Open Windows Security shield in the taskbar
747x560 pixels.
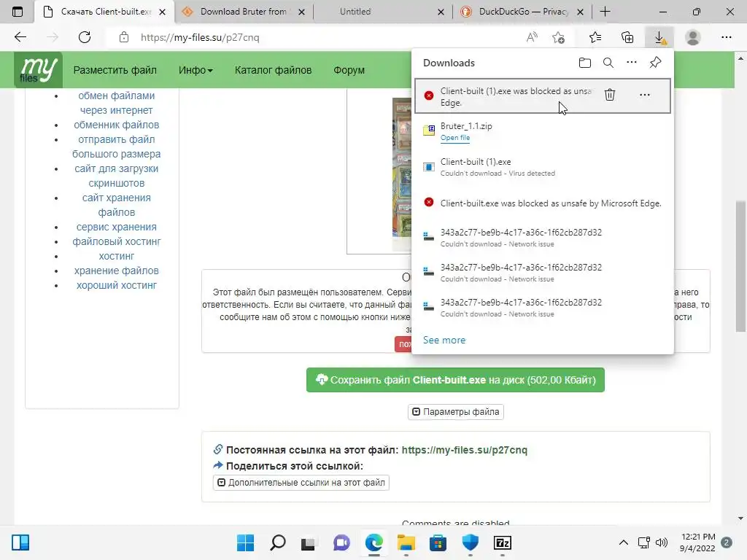pos(471,542)
